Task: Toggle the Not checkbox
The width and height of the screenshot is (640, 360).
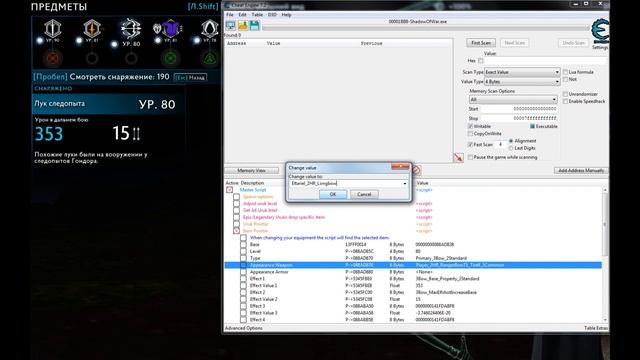Action: pos(565,79)
